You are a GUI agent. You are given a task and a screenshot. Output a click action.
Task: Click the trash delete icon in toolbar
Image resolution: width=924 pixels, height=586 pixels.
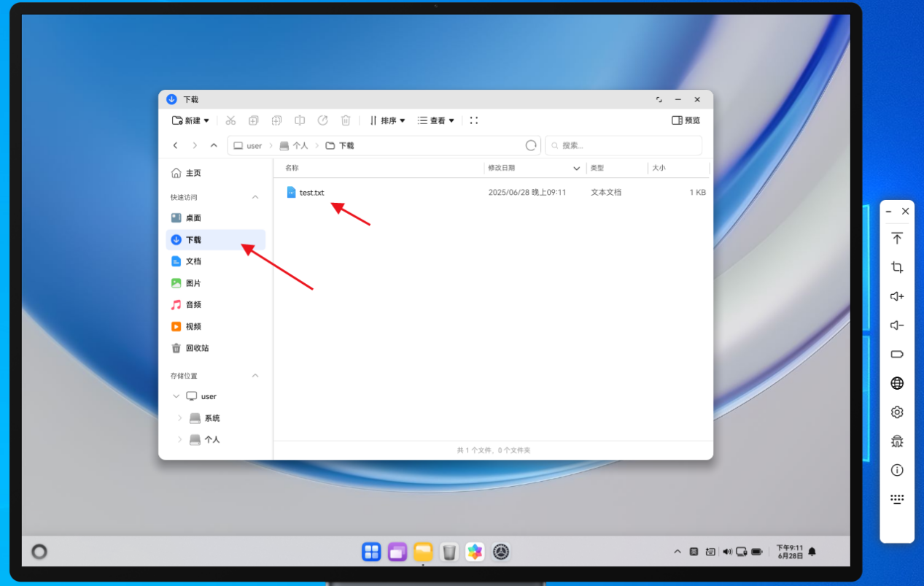point(346,120)
